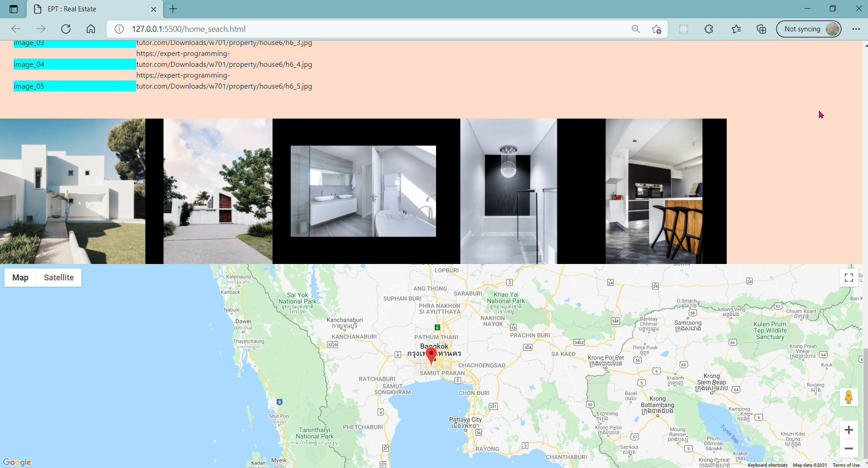Screen dimensions: 868x468
Task: Select the EPT : Real Estate tab
Action: point(94,9)
